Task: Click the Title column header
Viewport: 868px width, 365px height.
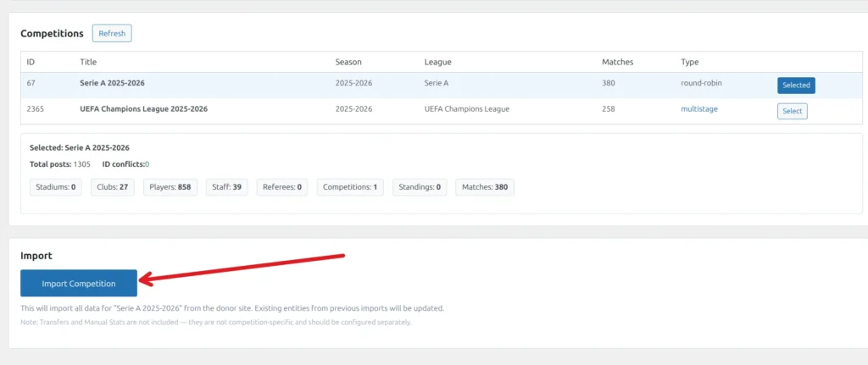Action: tap(88, 62)
